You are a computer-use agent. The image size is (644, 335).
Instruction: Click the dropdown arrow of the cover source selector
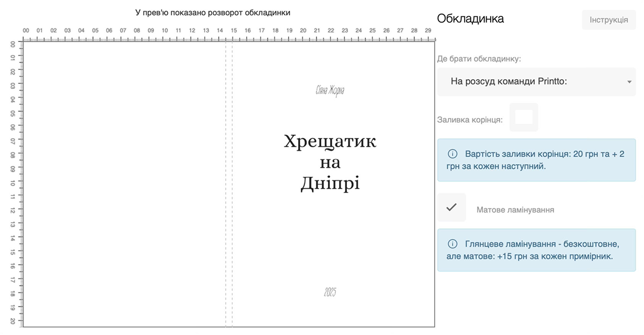pyautogui.click(x=629, y=82)
